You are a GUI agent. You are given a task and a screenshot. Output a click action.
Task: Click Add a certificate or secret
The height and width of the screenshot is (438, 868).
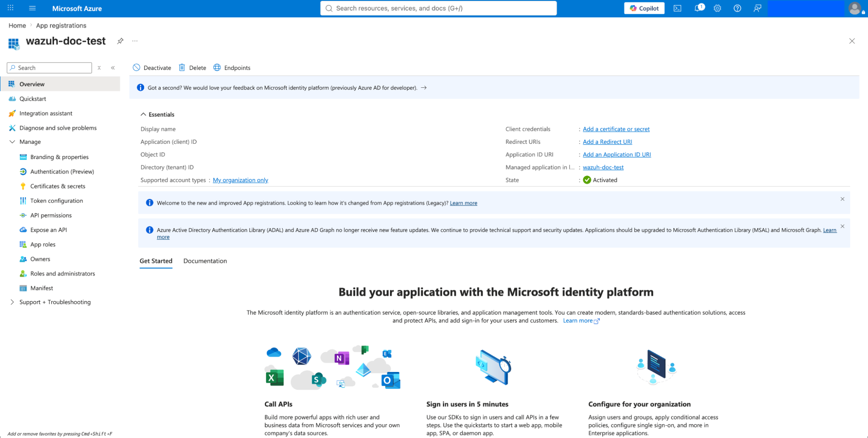pyautogui.click(x=616, y=129)
